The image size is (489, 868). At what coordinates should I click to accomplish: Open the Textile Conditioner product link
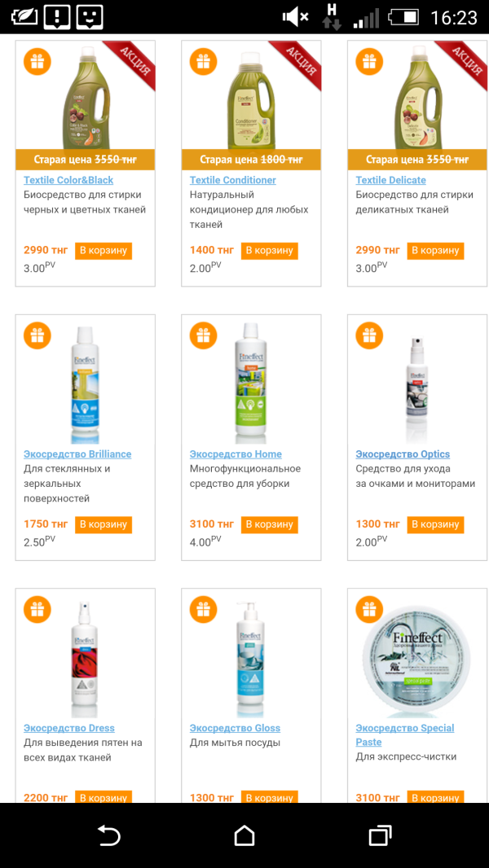click(233, 180)
